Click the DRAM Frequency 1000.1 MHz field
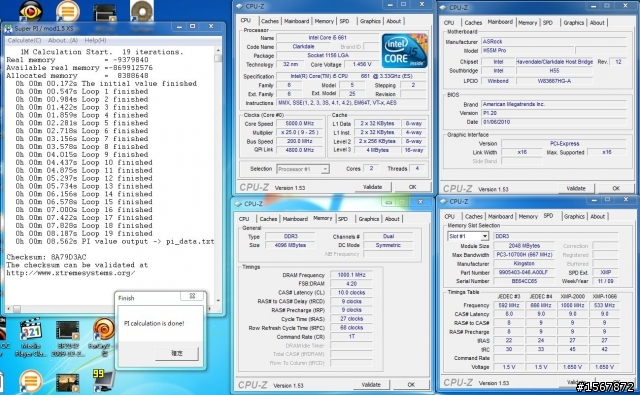640x395 pixels. pos(351,275)
